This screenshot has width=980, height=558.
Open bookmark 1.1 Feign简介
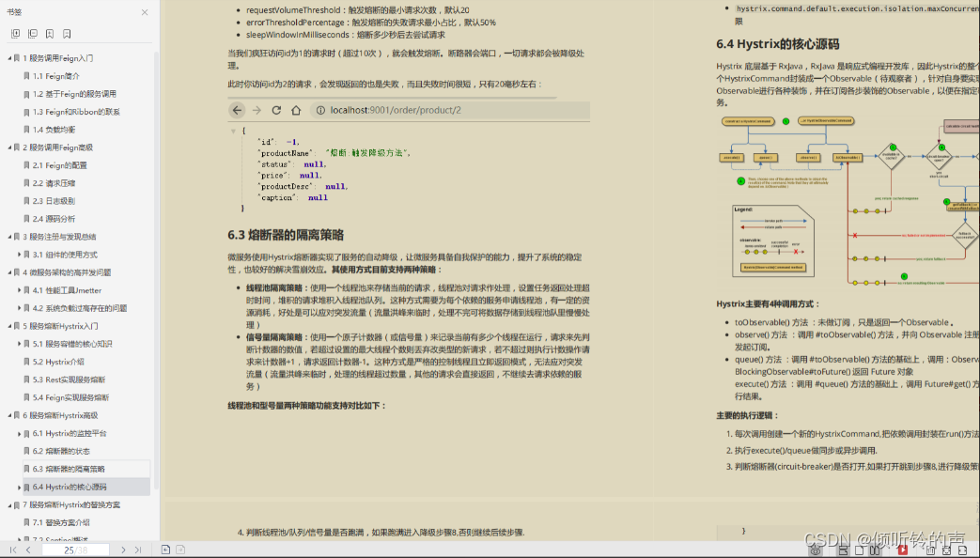(x=56, y=76)
